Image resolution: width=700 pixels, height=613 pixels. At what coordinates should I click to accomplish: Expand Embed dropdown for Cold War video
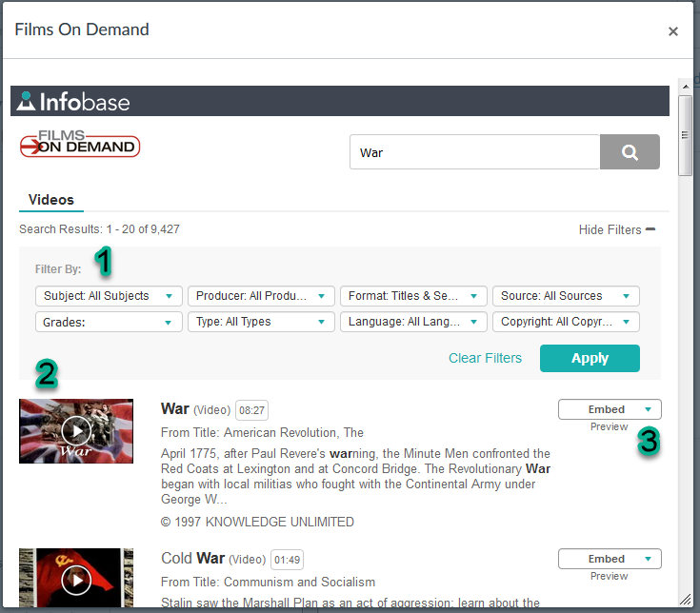click(x=610, y=559)
